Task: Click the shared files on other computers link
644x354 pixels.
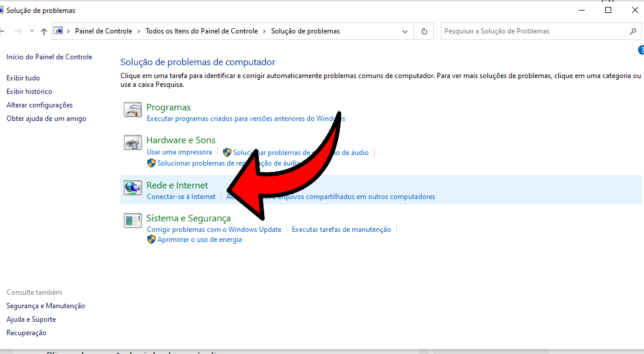Action: (x=330, y=197)
